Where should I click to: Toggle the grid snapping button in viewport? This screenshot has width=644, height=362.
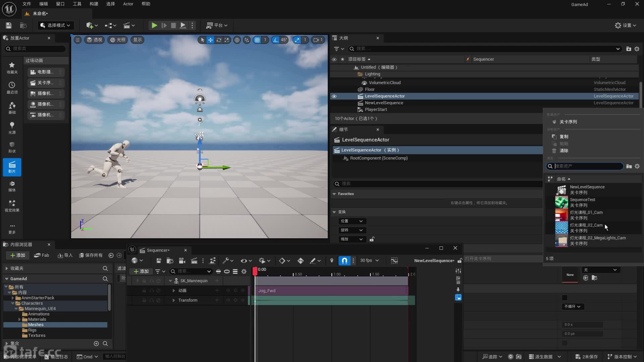click(x=257, y=40)
